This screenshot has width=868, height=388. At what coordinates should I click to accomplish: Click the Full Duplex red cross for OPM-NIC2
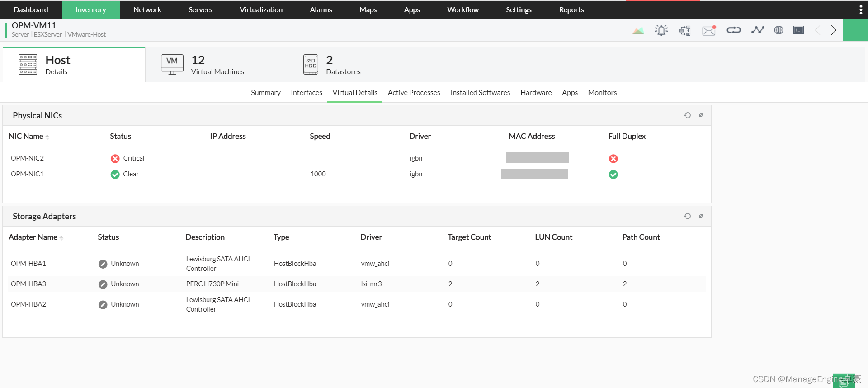pos(613,159)
